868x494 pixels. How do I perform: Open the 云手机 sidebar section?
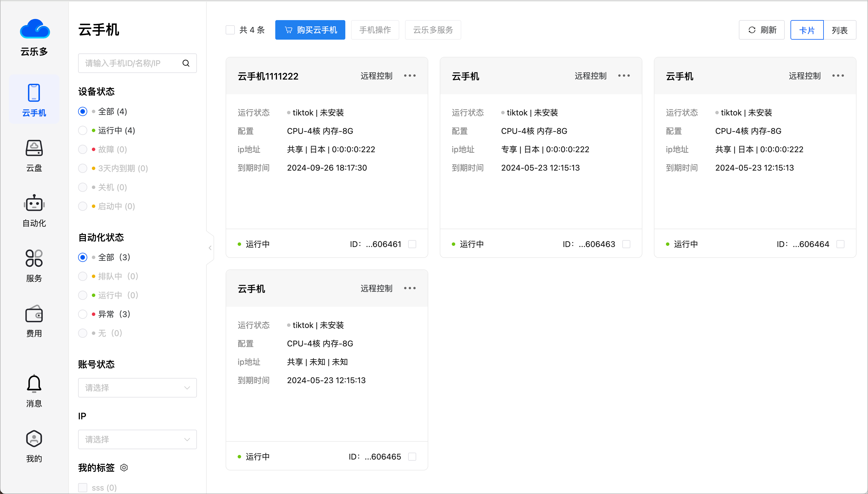coord(34,100)
